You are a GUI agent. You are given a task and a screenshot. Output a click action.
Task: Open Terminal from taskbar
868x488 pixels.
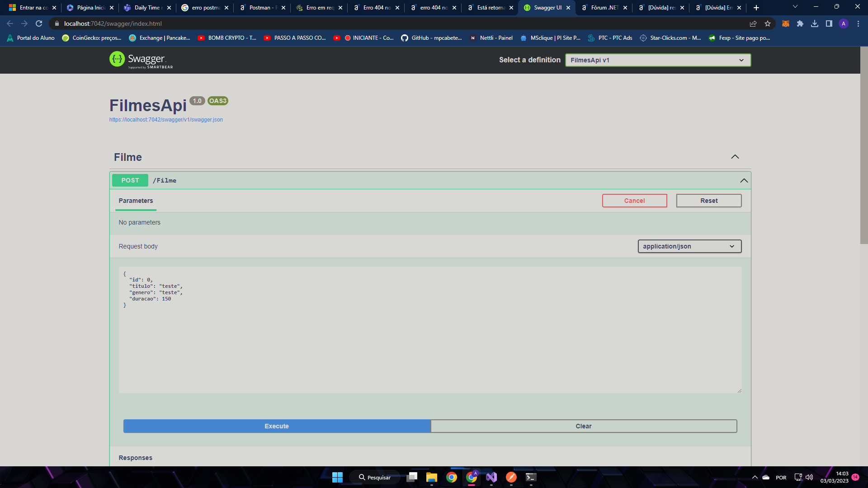[x=531, y=477]
